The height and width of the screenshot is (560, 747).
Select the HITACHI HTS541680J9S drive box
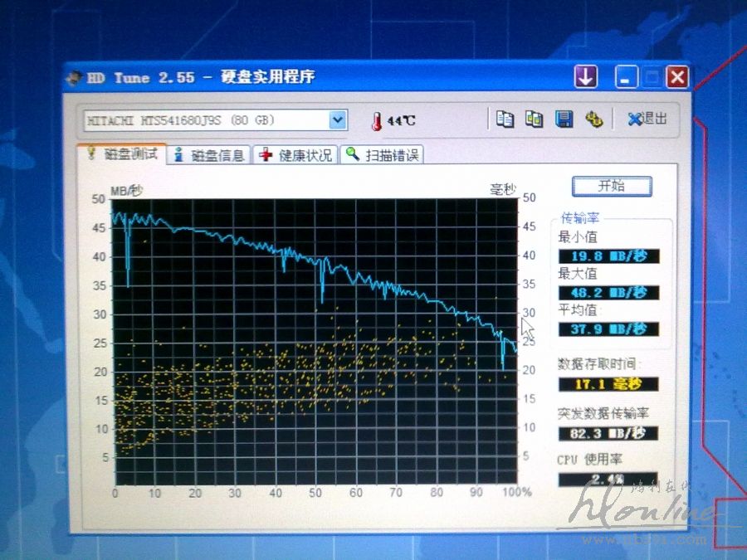[206, 120]
